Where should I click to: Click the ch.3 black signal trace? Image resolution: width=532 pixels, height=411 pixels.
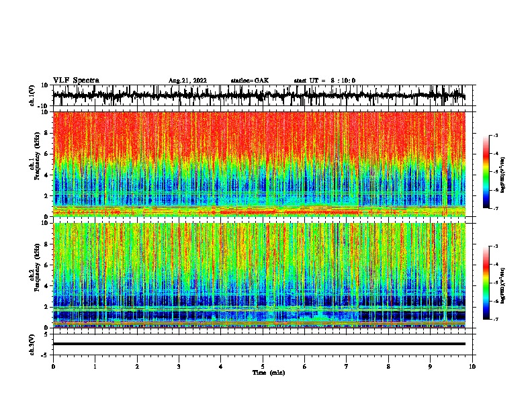(x=259, y=344)
